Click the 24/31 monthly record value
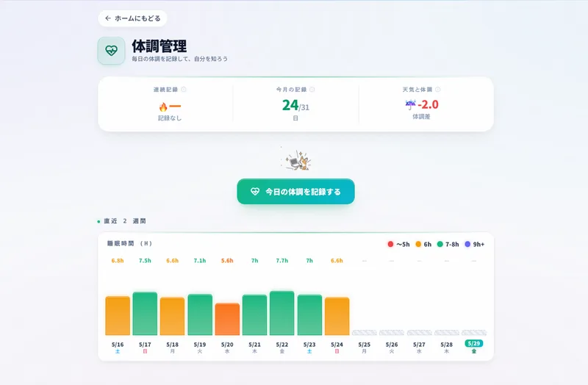Screen dimensions: 588x385 (x=295, y=106)
